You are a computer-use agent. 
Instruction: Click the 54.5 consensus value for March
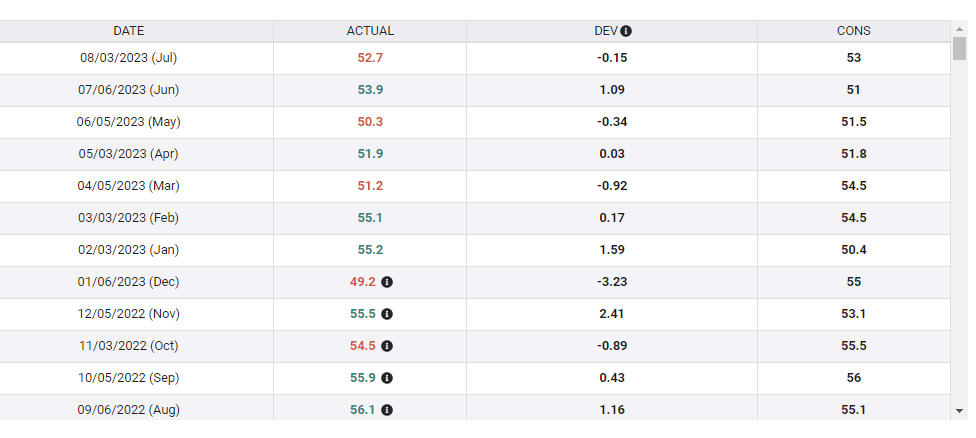click(853, 186)
